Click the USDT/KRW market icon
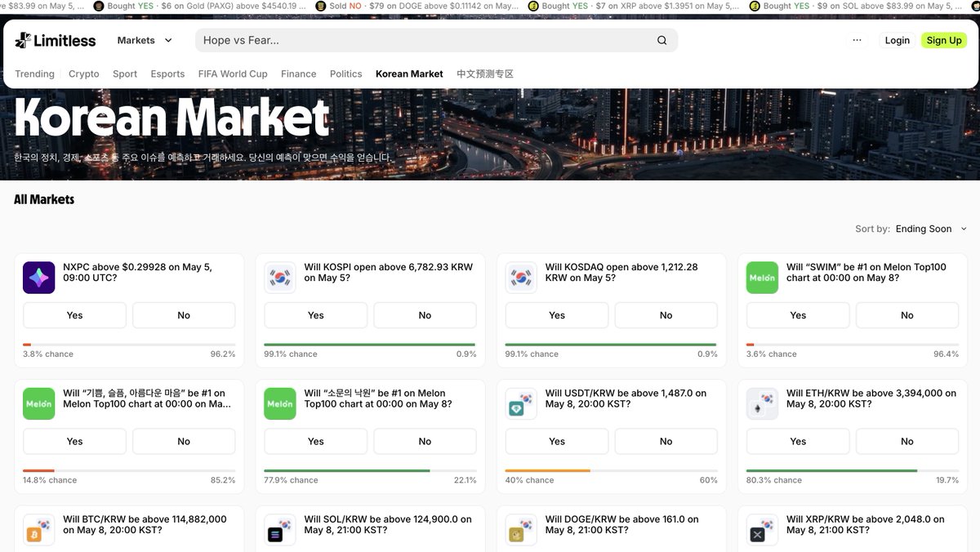Viewport: 980px width, 552px height. pos(521,403)
